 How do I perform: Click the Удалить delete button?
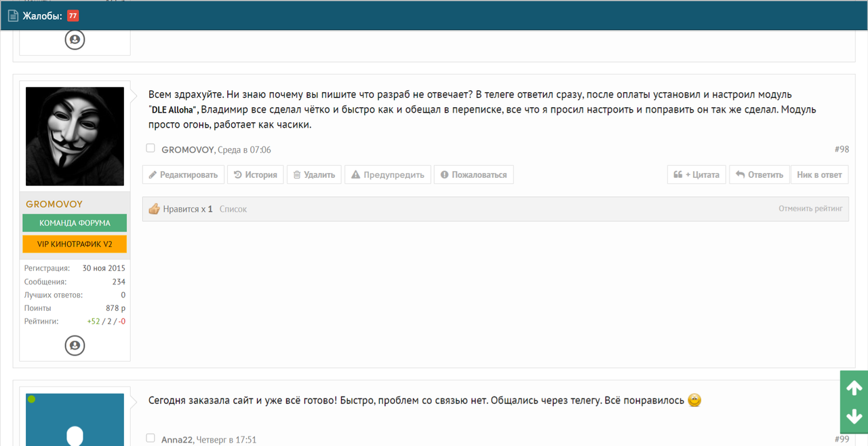pyautogui.click(x=314, y=174)
